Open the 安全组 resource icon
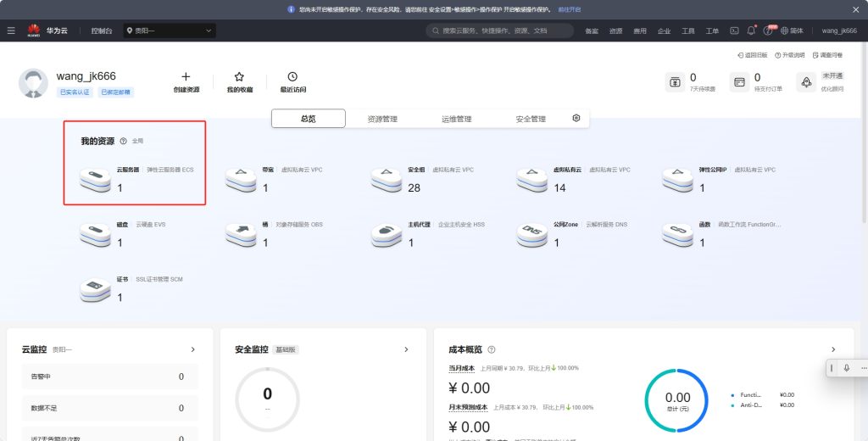This screenshot has height=441, width=868. pyautogui.click(x=387, y=181)
